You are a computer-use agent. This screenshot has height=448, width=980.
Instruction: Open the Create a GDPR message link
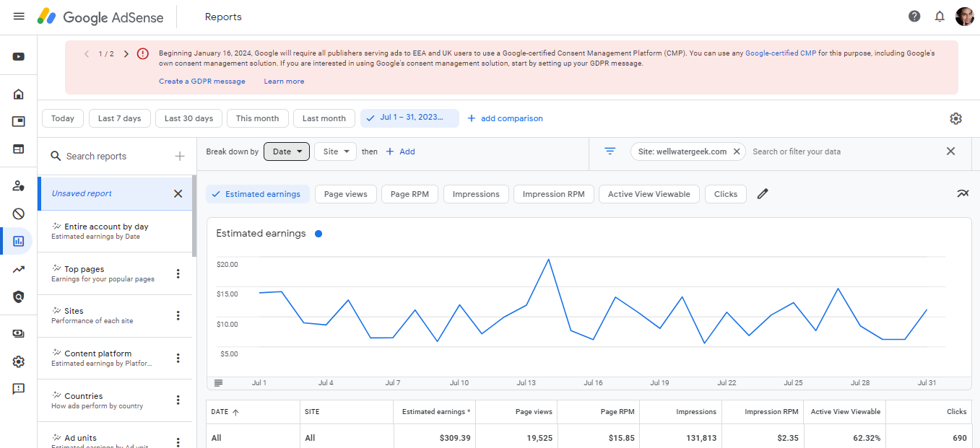click(202, 82)
